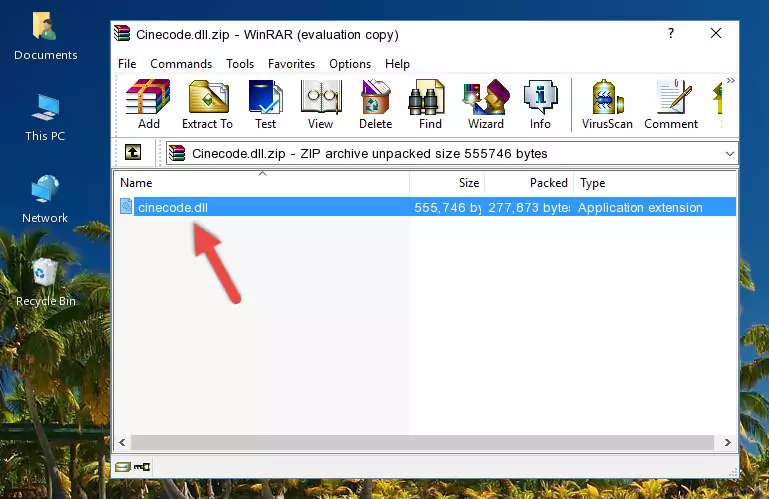769x499 pixels.
Task: Open the Tools menu
Action: [x=240, y=64]
